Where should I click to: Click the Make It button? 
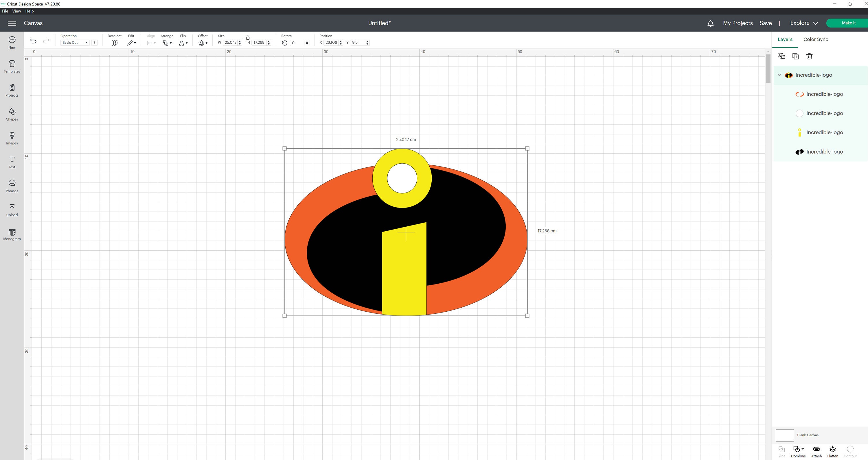(x=848, y=23)
